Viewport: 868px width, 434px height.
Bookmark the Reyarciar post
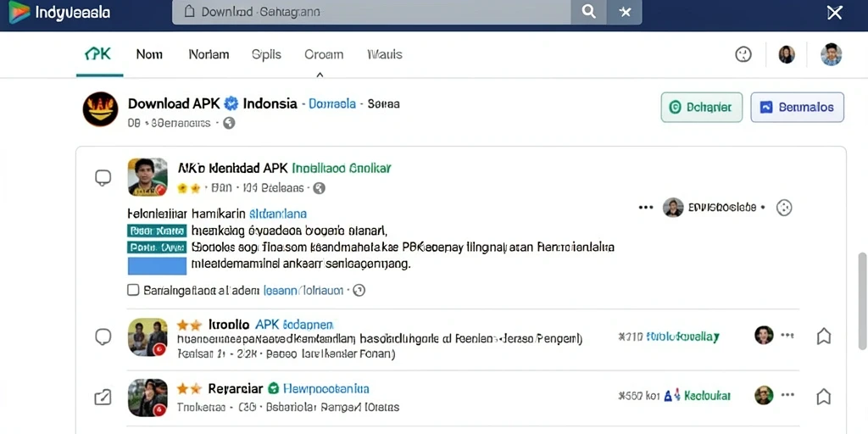[824, 397]
